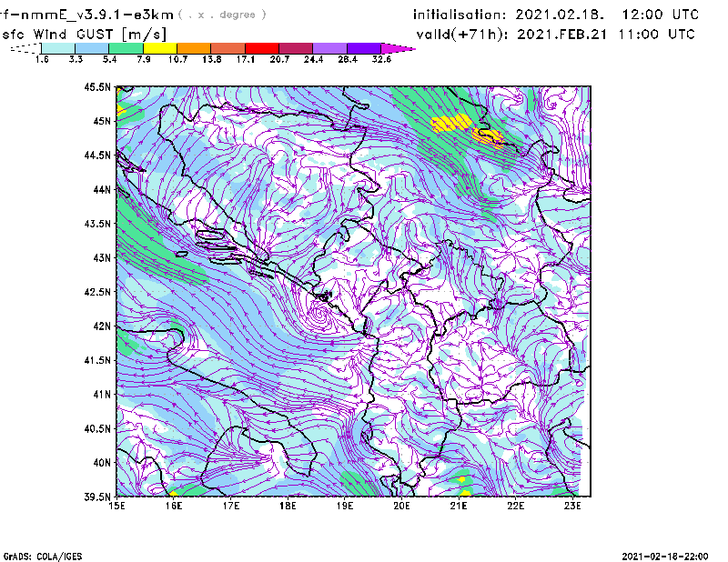Click the 23E longitude label

pyautogui.click(x=572, y=506)
